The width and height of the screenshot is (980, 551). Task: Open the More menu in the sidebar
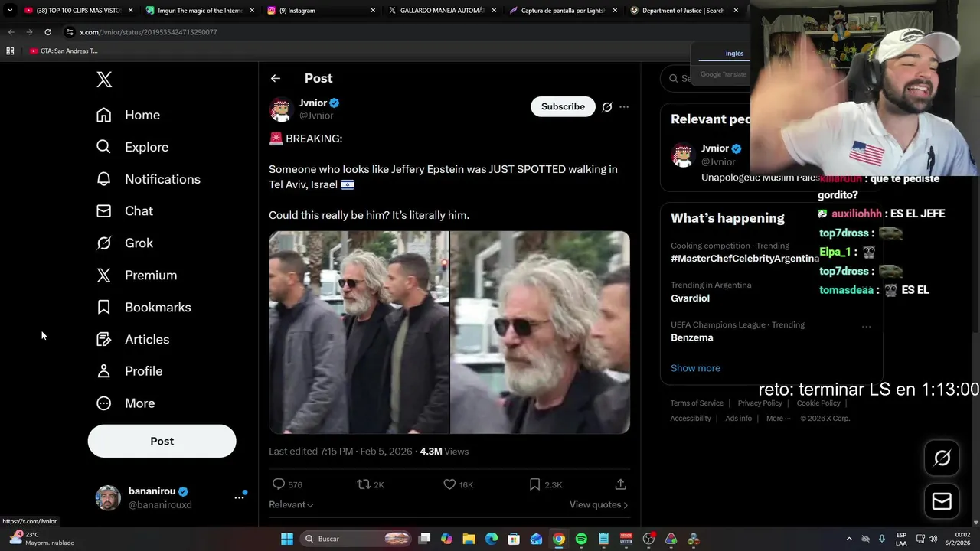pyautogui.click(x=125, y=403)
